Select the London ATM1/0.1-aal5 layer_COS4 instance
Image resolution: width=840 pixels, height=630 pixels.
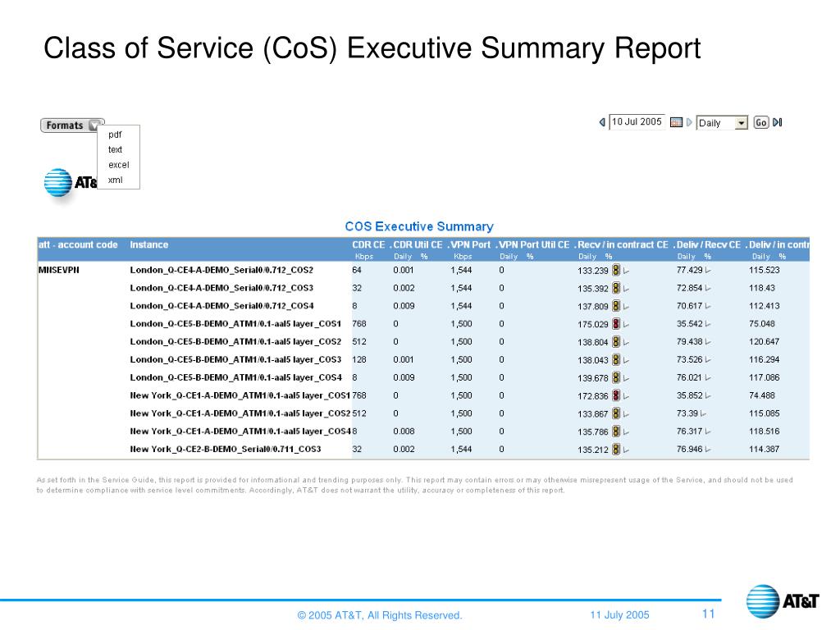pyautogui.click(x=235, y=377)
